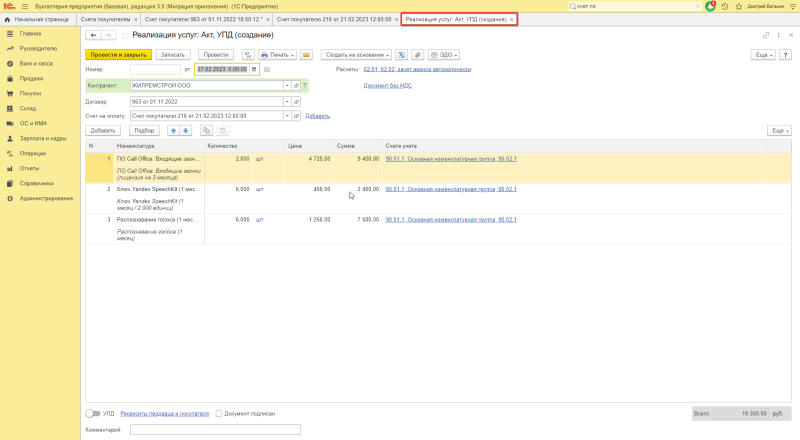The image size is (800, 440).
Task: Go back with the left arrow button
Action: [93, 35]
